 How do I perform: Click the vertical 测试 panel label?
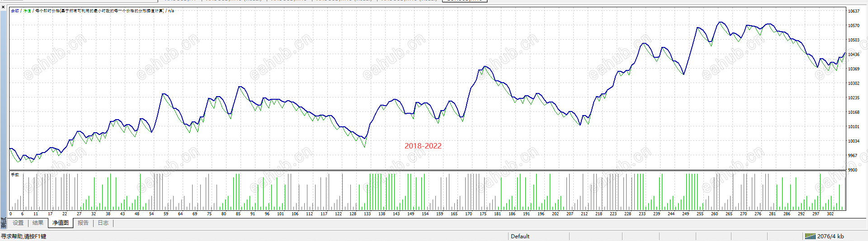tap(4, 223)
